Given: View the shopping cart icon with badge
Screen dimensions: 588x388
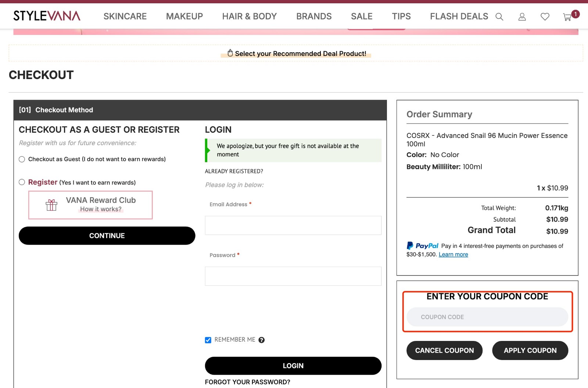Looking at the screenshot, I should pos(566,17).
